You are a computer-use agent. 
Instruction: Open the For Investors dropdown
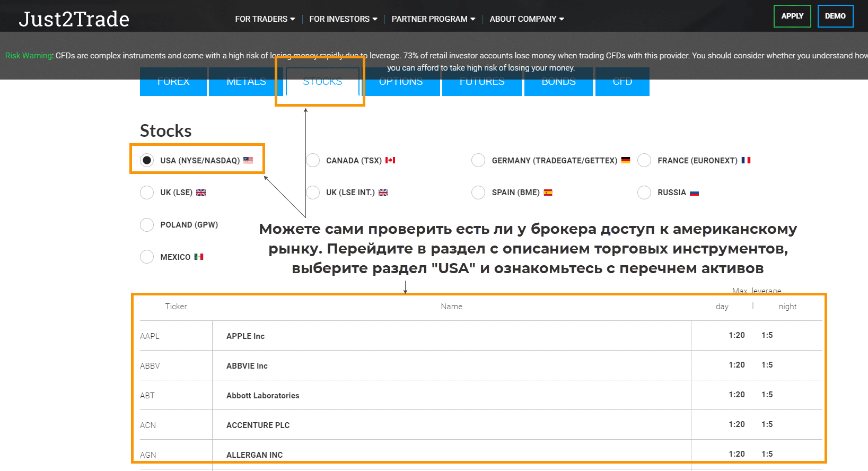[x=343, y=19]
